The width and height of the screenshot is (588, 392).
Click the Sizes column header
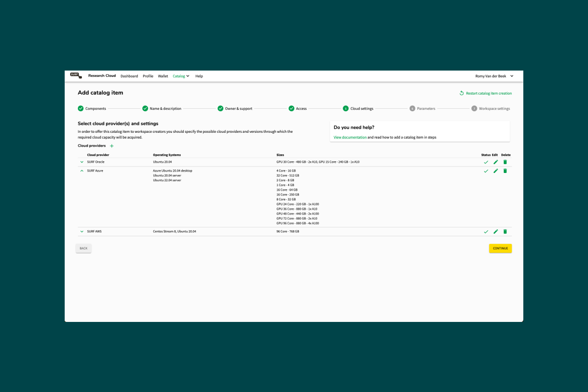pyautogui.click(x=280, y=155)
